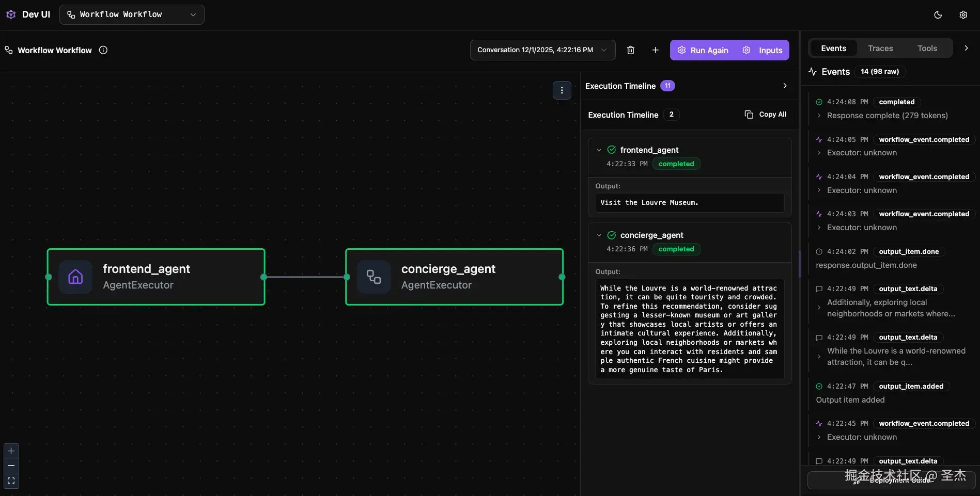
Task: Click the Execution Timeline count badge 11
Action: 667,86
